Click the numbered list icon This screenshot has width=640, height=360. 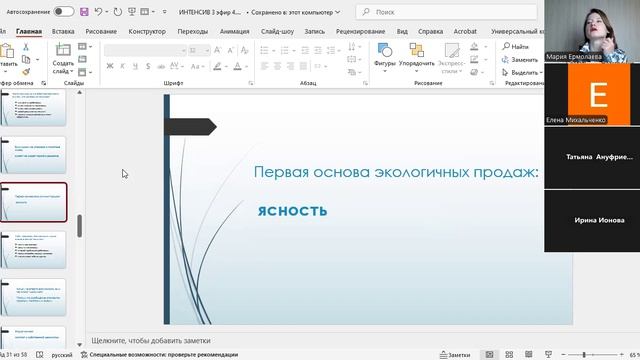(285, 50)
